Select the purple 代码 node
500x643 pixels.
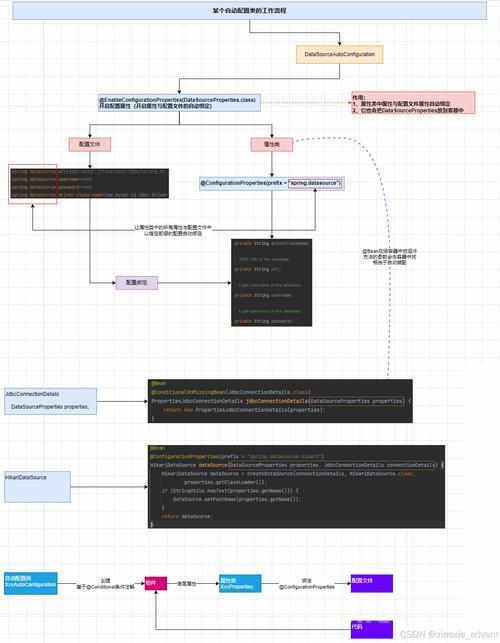[372, 630]
